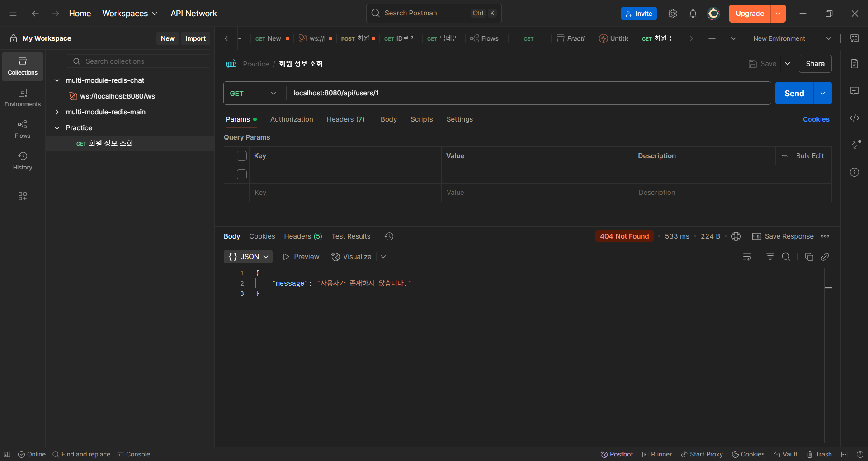Open the New Environment selector
This screenshot has height=461, width=868.
793,38
